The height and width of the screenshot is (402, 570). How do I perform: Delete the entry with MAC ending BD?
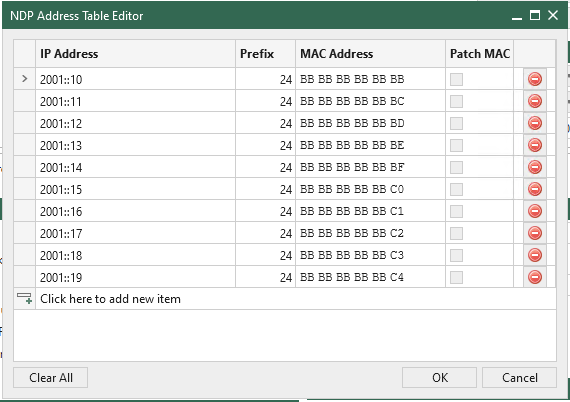[535, 123]
